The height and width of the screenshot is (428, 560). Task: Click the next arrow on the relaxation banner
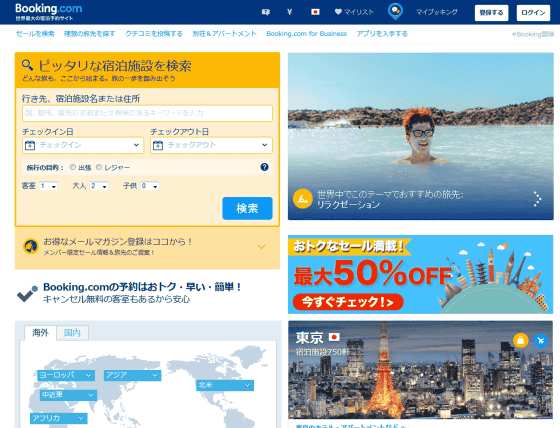click(537, 199)
